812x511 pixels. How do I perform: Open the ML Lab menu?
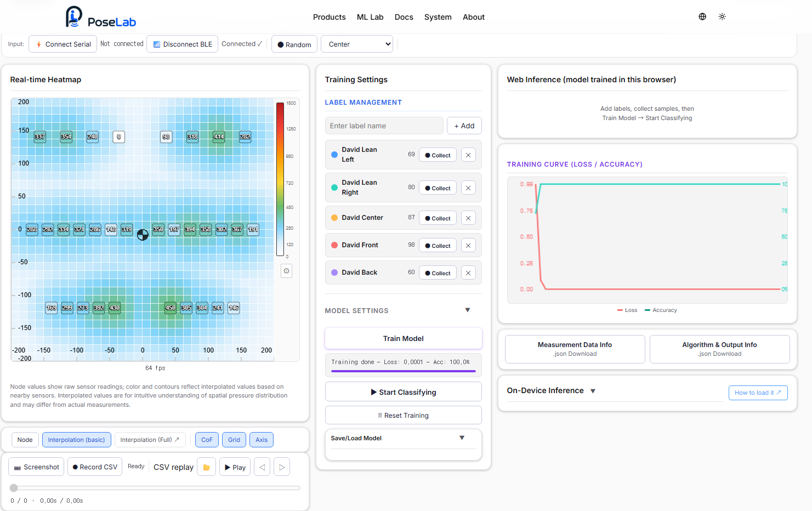(370, 17)
